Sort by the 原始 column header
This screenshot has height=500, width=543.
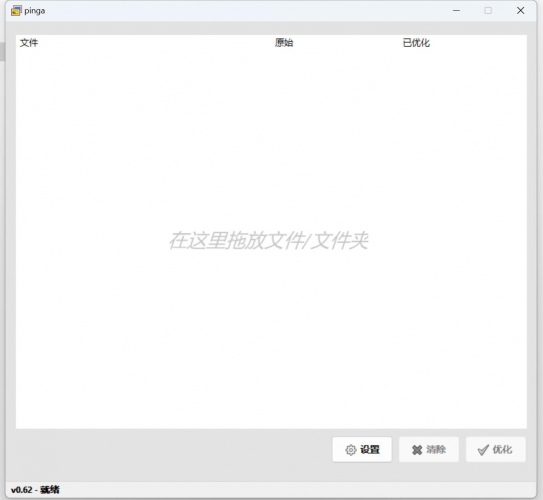pyautogui.click(x=284, y=43)
